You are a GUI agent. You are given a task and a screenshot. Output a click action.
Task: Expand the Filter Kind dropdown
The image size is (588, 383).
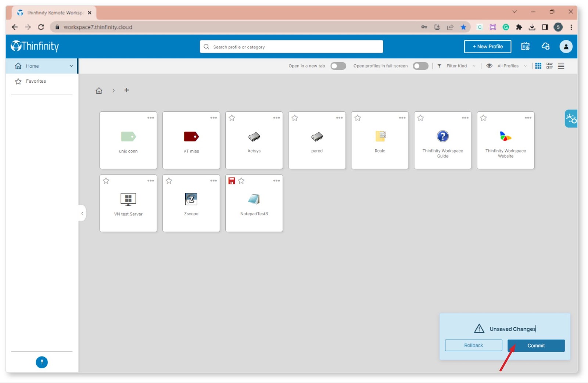(461, 66)
